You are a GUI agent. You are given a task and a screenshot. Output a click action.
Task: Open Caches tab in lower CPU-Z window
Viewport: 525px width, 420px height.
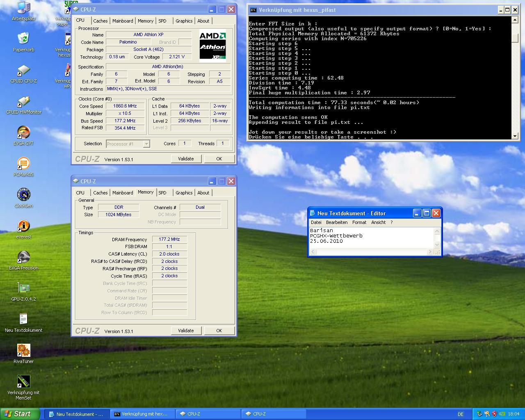100,193
